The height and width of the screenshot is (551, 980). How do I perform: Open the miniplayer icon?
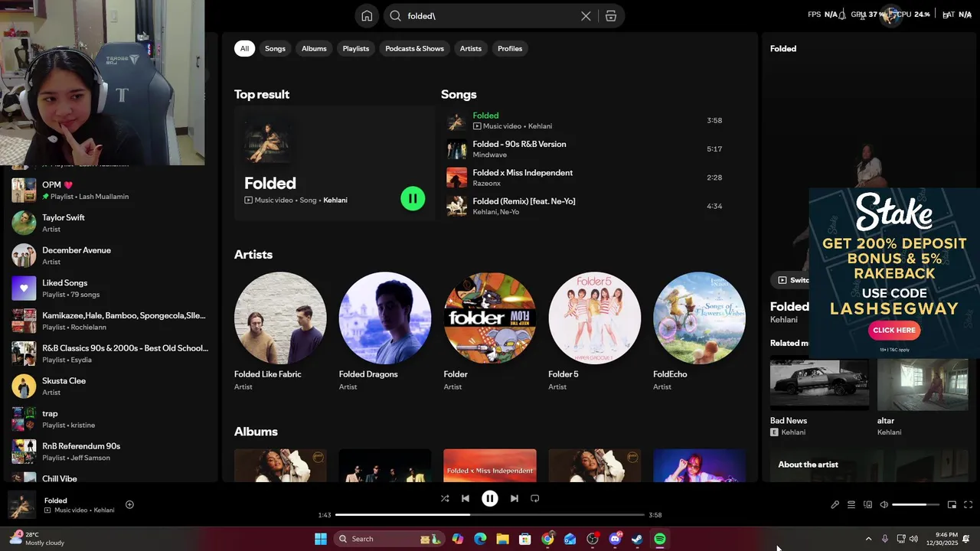952,505
